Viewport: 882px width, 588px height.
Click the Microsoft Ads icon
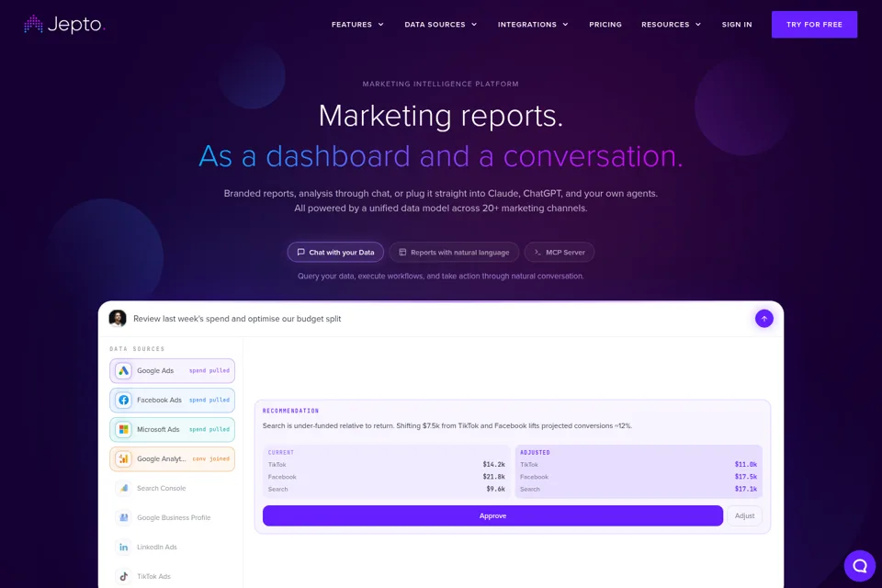pos(123,429)
